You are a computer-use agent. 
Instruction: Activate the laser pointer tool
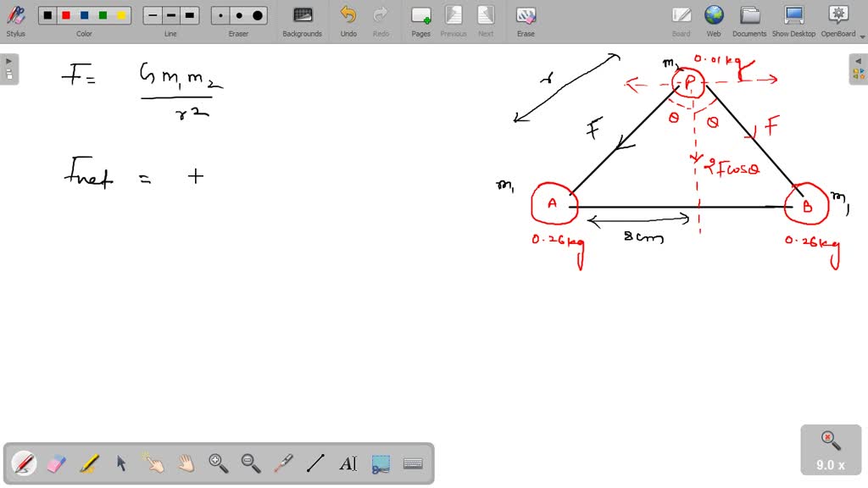click(283, 463)
